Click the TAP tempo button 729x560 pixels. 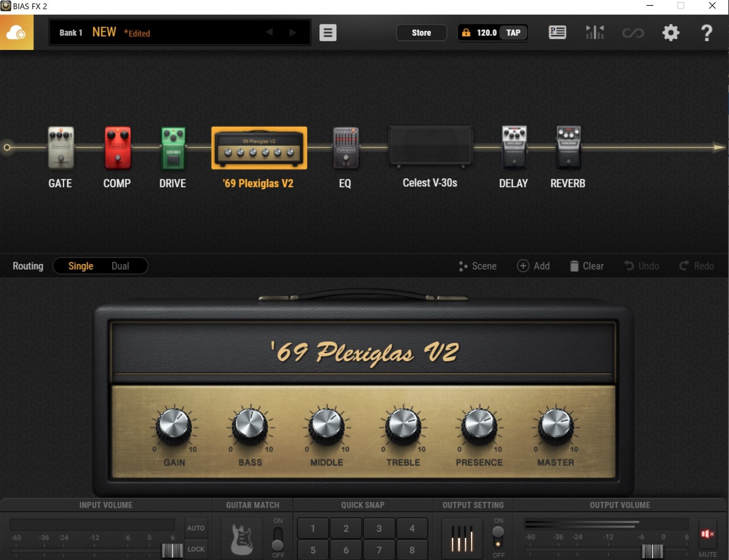tap(513, 33)
